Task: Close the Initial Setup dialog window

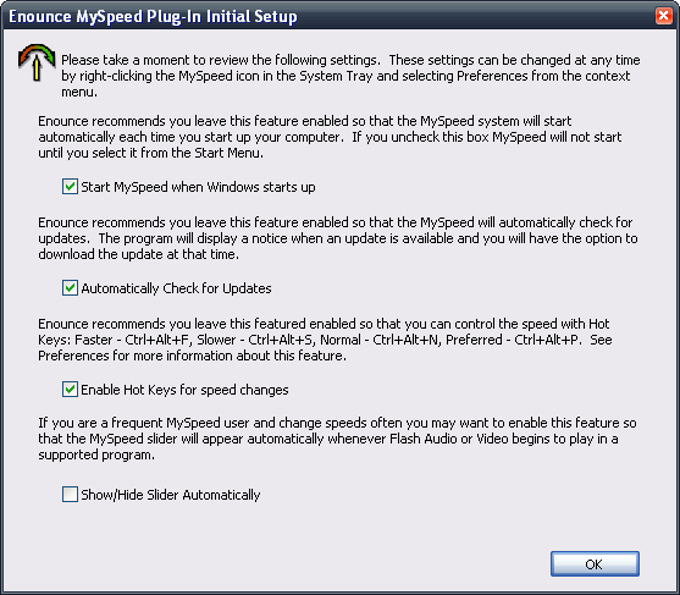Action: point(664,16)
